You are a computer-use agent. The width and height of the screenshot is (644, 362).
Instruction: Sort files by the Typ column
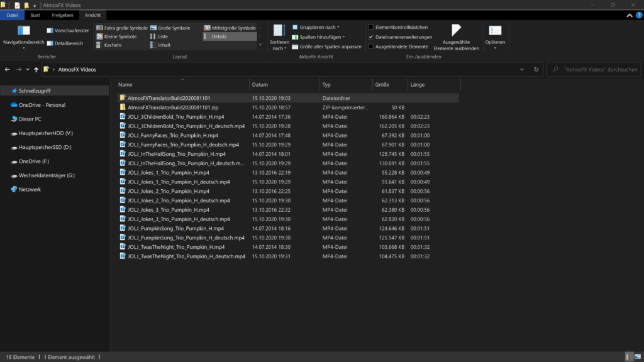pos(346,85)
